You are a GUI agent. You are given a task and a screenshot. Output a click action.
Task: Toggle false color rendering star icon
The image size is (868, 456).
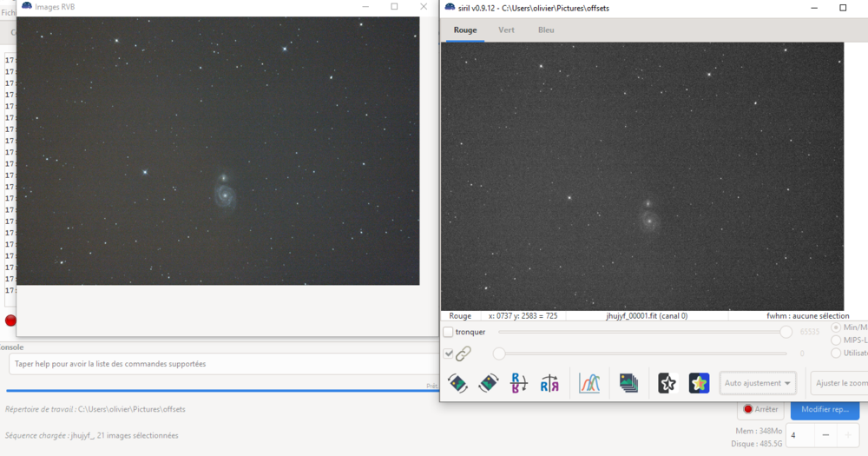tap(699, 383)
